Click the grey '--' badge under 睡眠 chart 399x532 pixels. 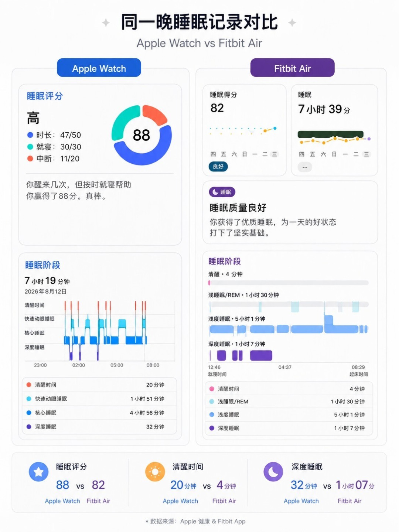(x=305, y=167)
